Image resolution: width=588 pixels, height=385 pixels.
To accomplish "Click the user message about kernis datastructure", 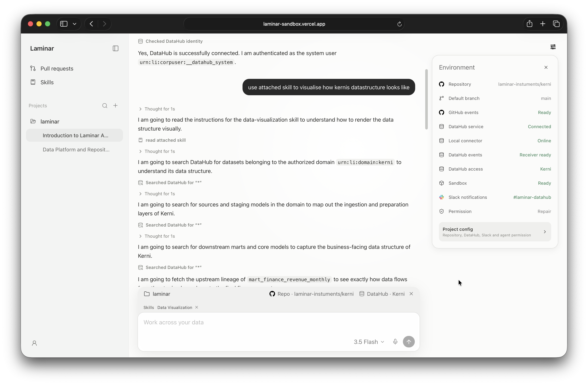I will tap(329, 87).
